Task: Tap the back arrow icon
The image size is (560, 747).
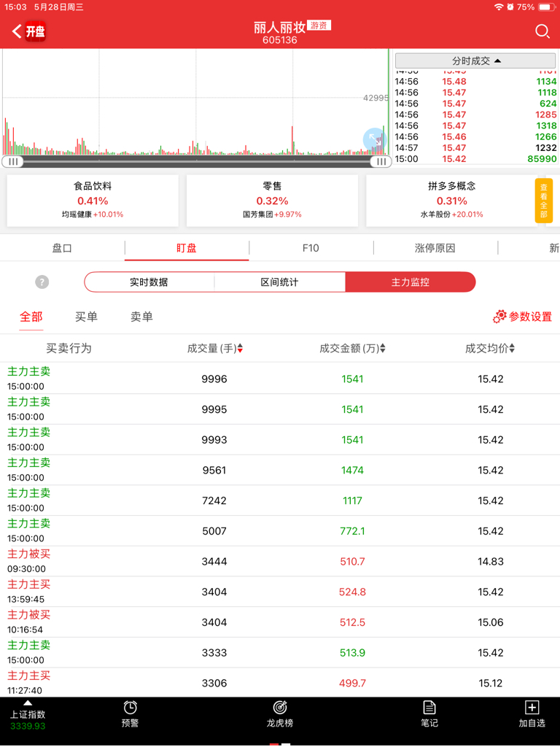Action: [17, 31]
